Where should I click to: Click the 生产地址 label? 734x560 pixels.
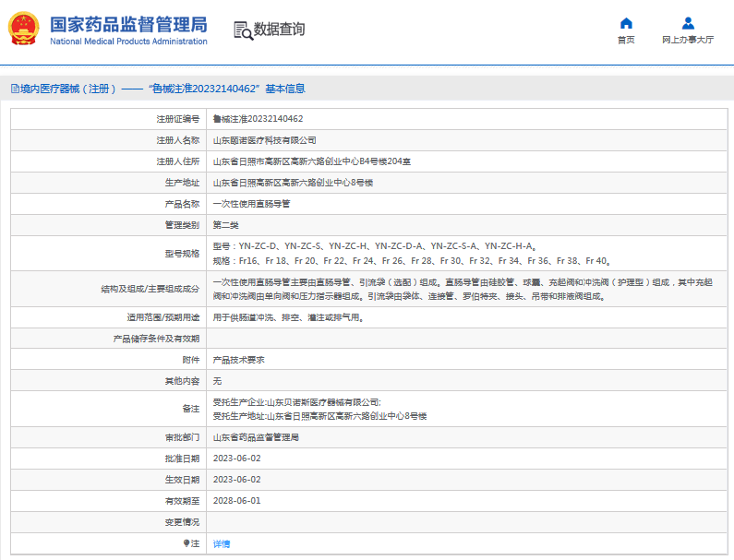pyautogui.click(x=182, y=183)
